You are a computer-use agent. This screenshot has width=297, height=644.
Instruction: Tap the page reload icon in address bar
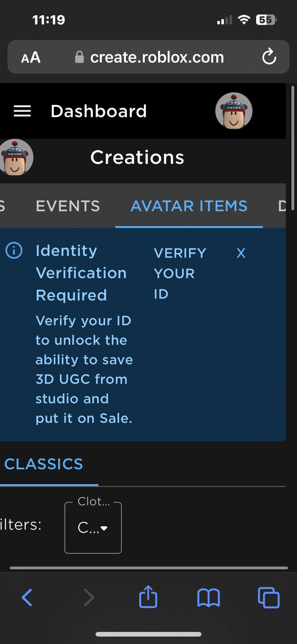click(270, 57)
